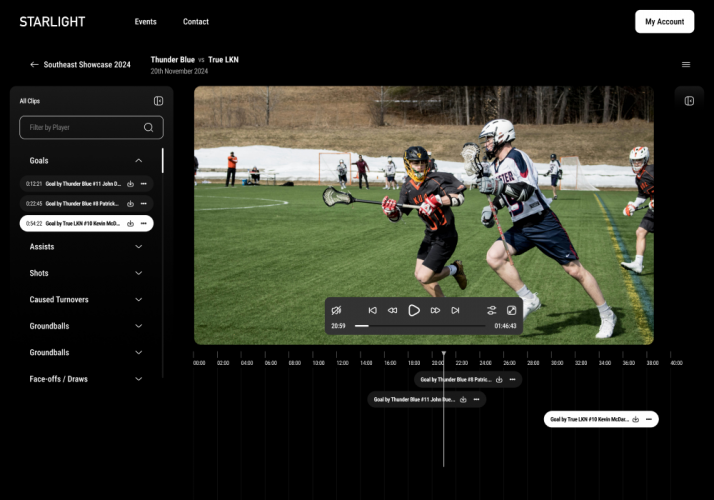Download the timeline True LKN #10 clip
This screenshot has height=500, width=714.
636,419
